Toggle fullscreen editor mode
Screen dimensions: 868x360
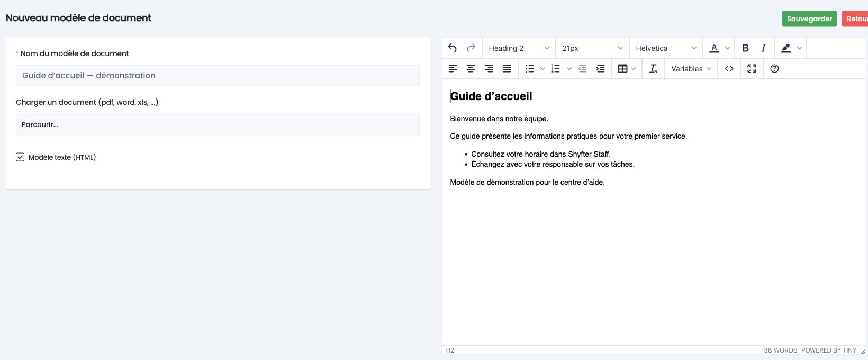click(752, 68)
